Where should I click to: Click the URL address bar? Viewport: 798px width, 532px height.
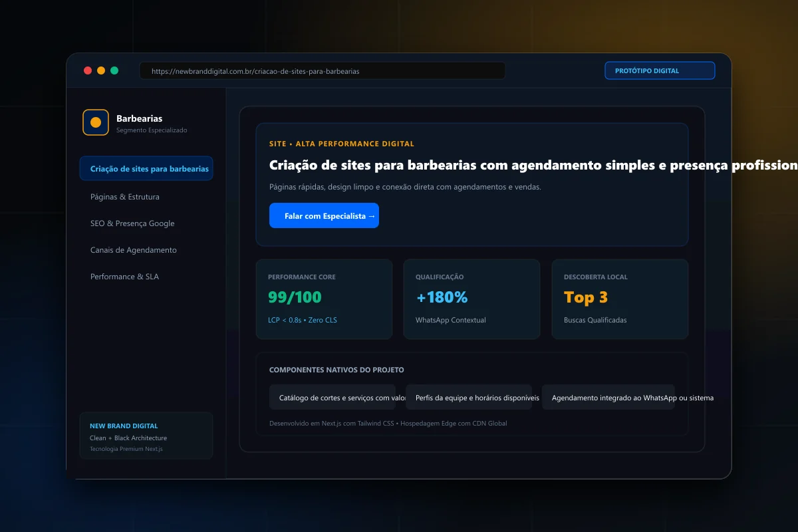pyautogui.click(x=323, y=70)
